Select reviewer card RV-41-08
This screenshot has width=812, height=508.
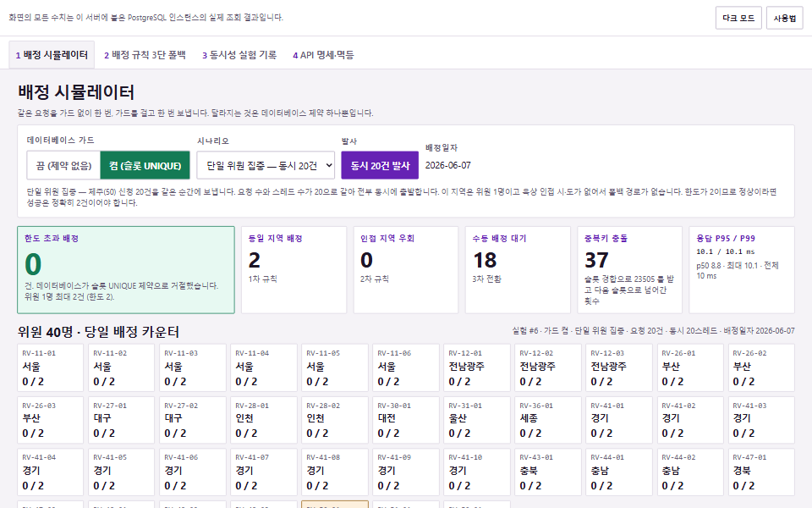(x=335, y=472)
